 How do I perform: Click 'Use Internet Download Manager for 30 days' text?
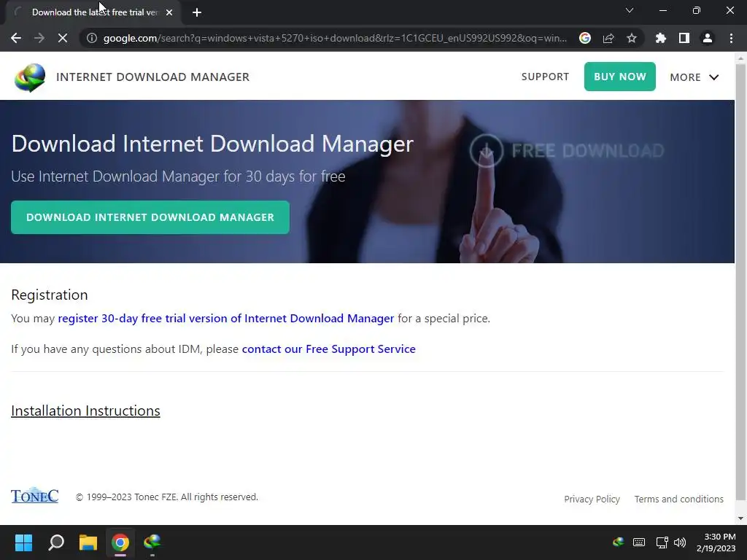[178, 176]
